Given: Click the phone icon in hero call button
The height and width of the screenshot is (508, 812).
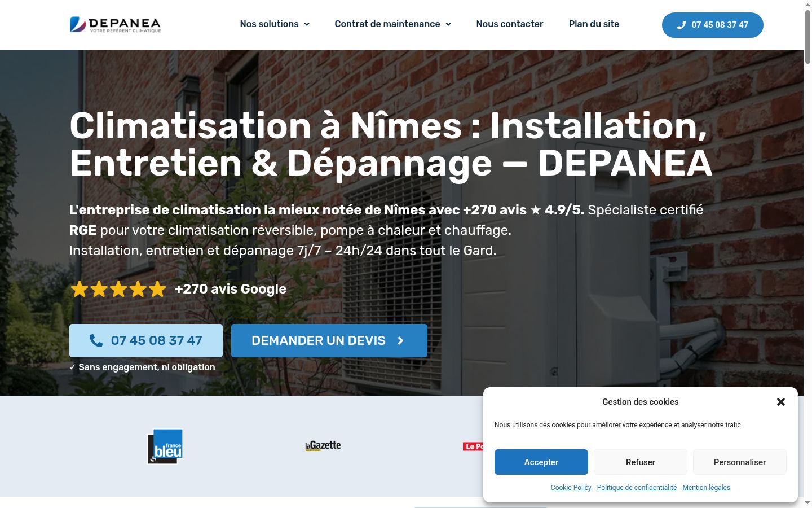Looking at the screenshot, I should (x=96, y=340).
